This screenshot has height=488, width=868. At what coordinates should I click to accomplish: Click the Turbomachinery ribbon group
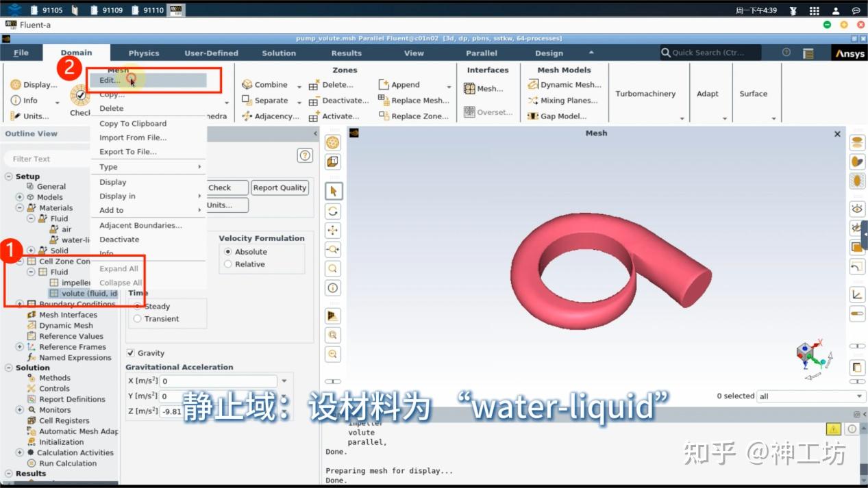[645, 94]
